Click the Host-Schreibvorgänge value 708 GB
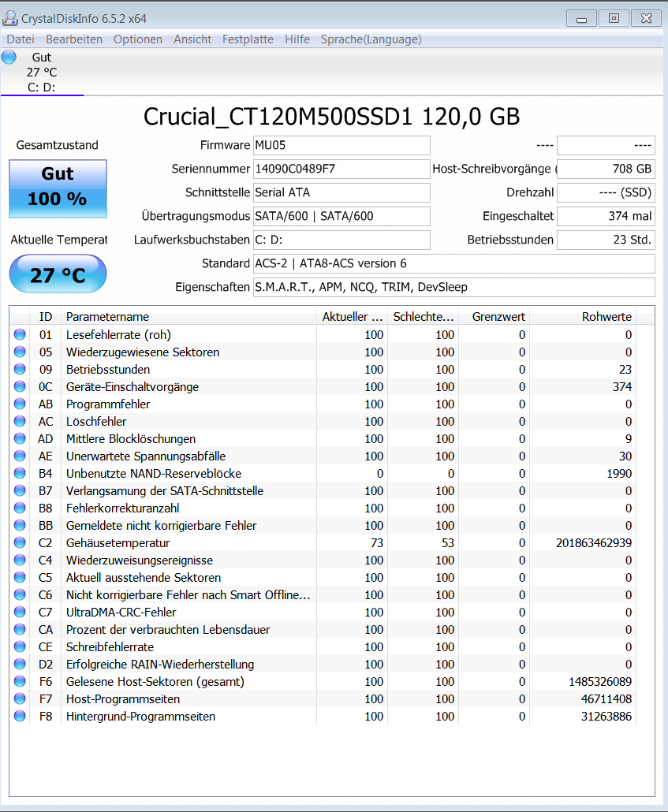Screen dimensions: 668x812 pyautogui.click(x=606, y=169)
